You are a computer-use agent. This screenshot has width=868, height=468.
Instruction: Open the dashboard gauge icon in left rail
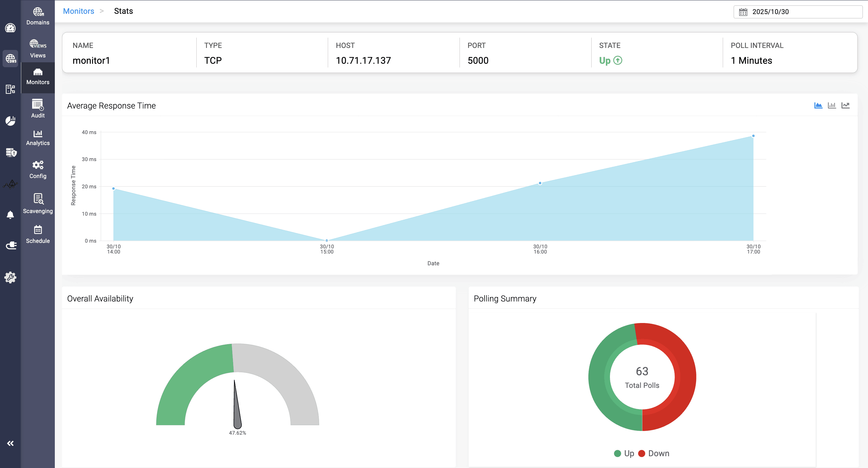click(10, 28)
